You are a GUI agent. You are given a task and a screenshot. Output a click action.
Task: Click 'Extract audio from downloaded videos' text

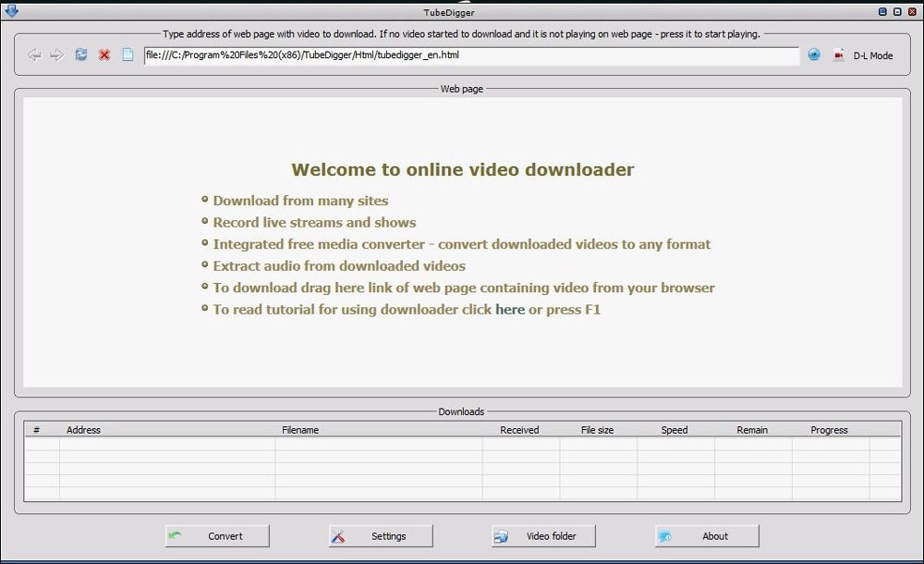(x=339, y=266)
